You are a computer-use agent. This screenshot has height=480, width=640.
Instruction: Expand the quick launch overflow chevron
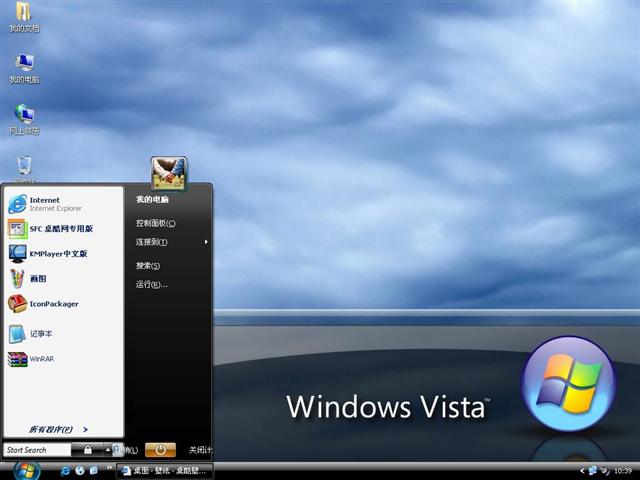click(x=109, y=467)
